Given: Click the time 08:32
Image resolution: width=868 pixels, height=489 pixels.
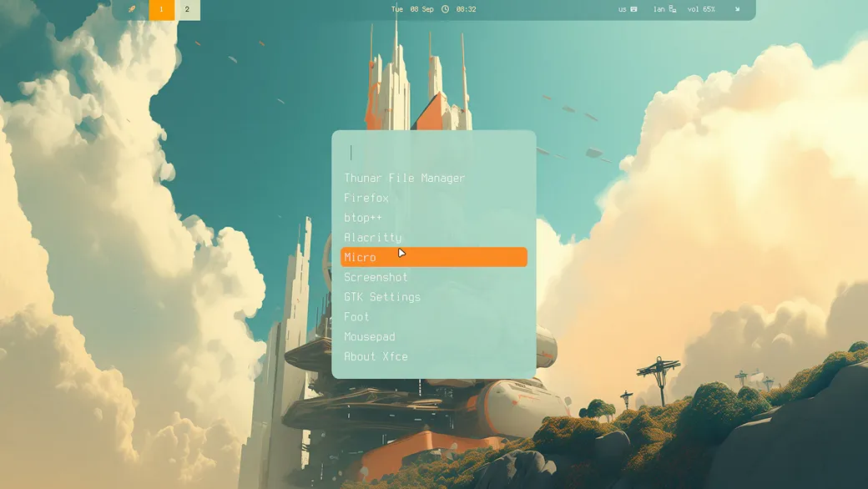Looking at the screenshot, I should 466,9.
